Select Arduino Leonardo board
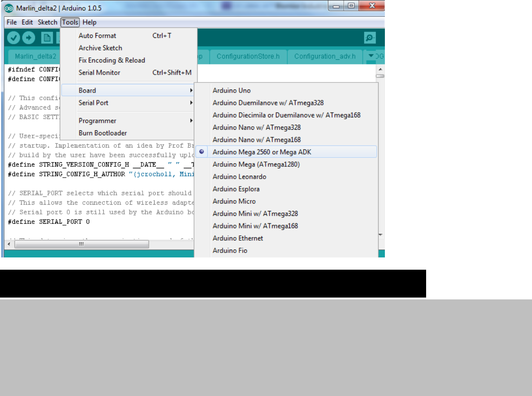This screenshot has width=532, height=396. click(x=286, y=176)
